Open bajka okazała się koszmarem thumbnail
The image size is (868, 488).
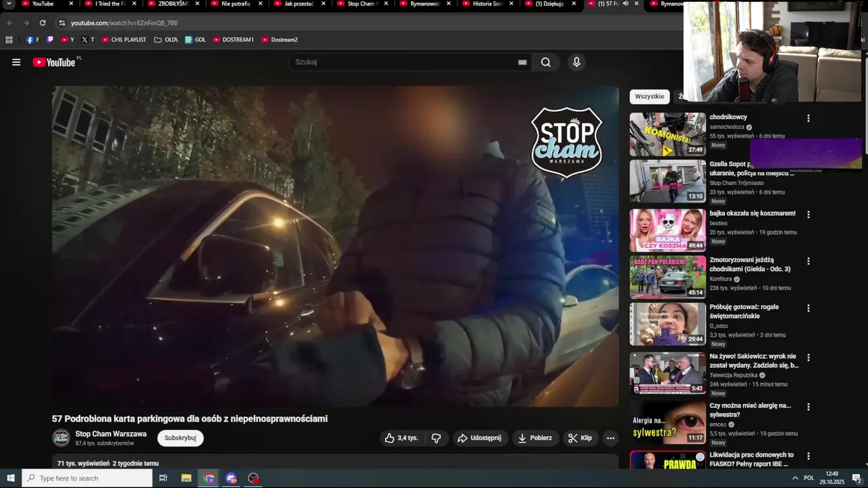click(x=668, y=230)
